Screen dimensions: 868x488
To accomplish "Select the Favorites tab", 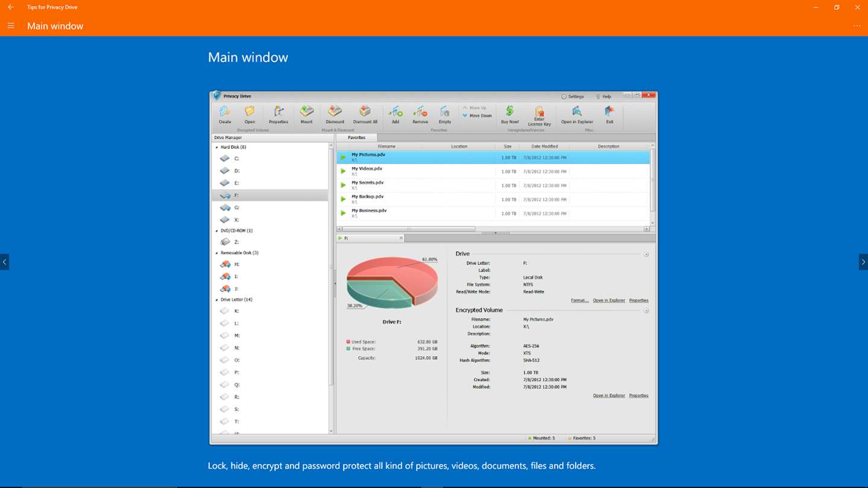I will pos(356,137).
